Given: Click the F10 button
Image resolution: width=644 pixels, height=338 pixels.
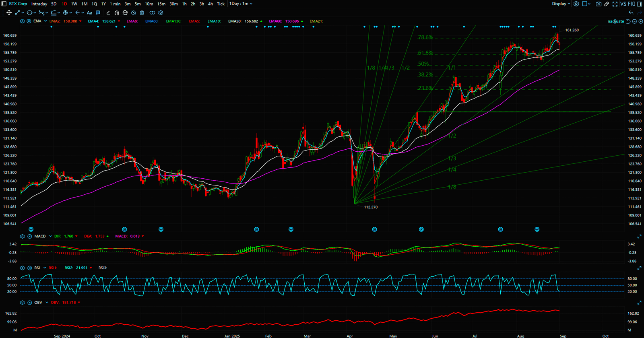Looking at the screenshot, I should [x=632, y=4].
